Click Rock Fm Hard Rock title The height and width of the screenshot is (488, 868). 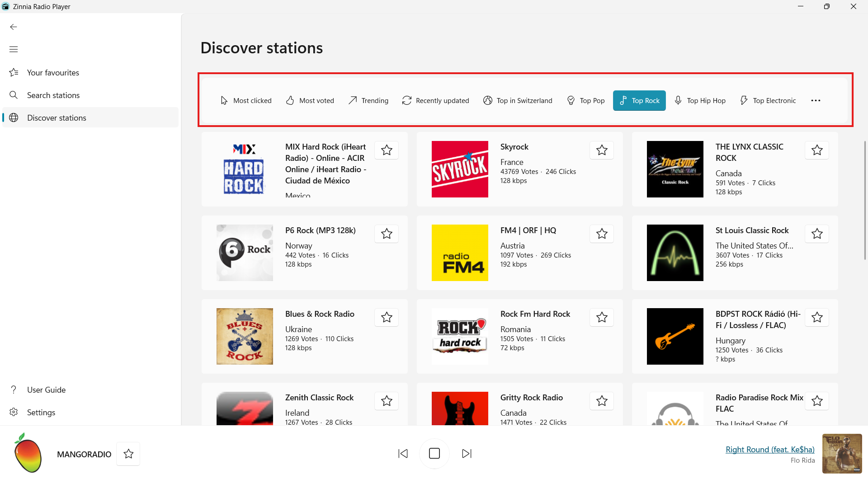(x=535, y=314)
